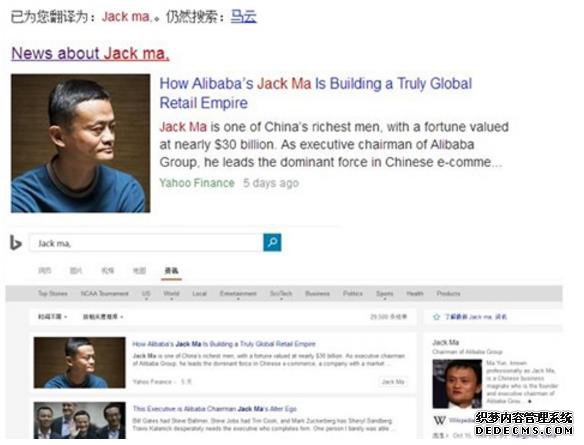
Task: Open the large article photo thumbnail
Action: pos(80,143)
